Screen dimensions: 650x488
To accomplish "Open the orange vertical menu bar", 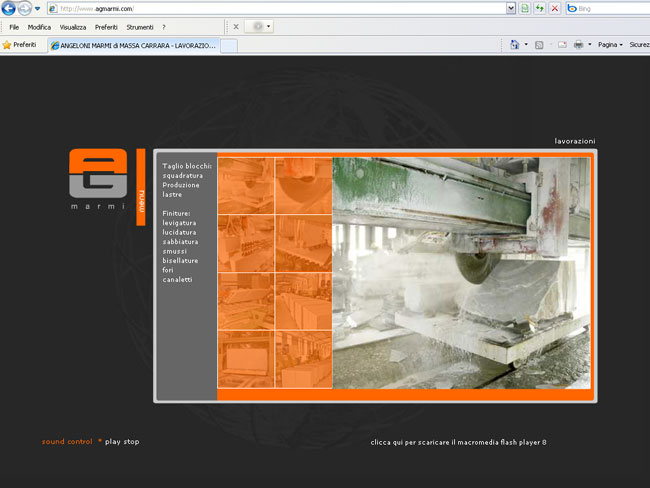I will tap(141, 187).
